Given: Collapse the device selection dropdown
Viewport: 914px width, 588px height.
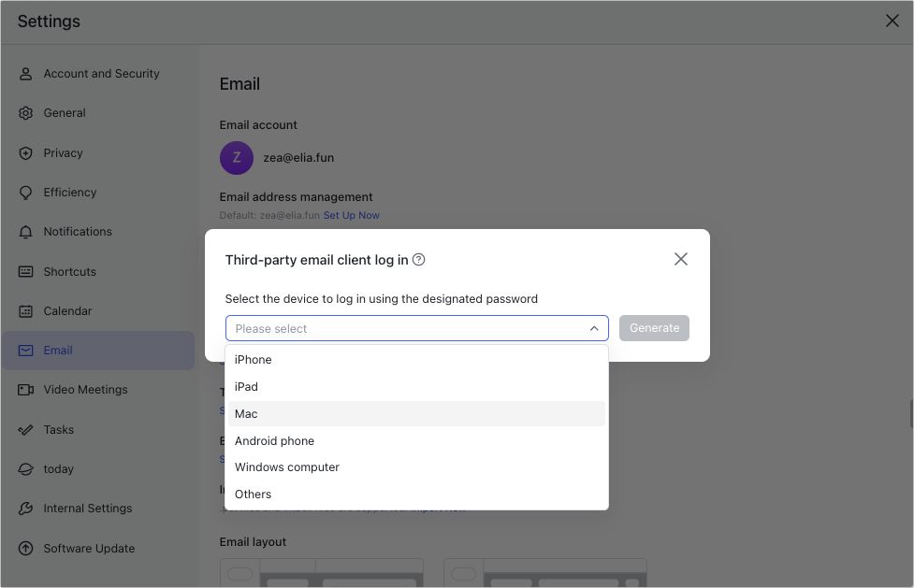Looking at the screenshot, I should click(x=593, y=328).
